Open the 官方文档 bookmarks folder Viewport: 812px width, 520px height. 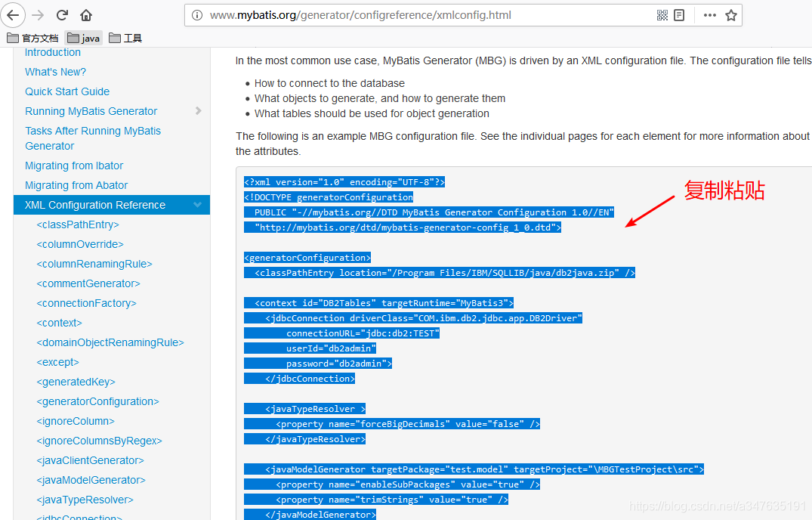tap(32, 38)
